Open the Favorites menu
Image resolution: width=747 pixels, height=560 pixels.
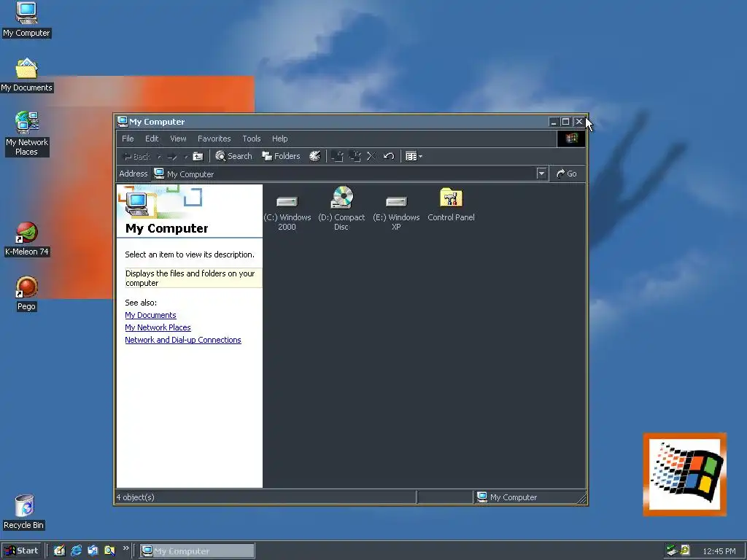(214, 139)
